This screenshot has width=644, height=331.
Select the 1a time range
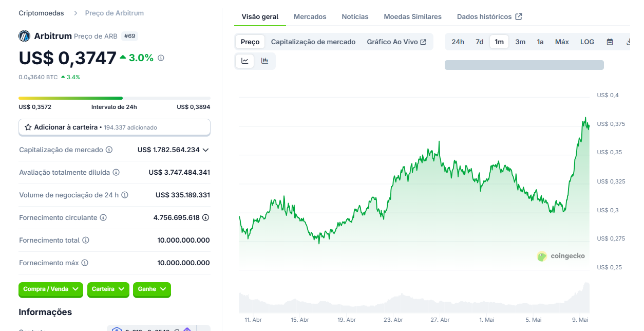[x=540, y=42]
